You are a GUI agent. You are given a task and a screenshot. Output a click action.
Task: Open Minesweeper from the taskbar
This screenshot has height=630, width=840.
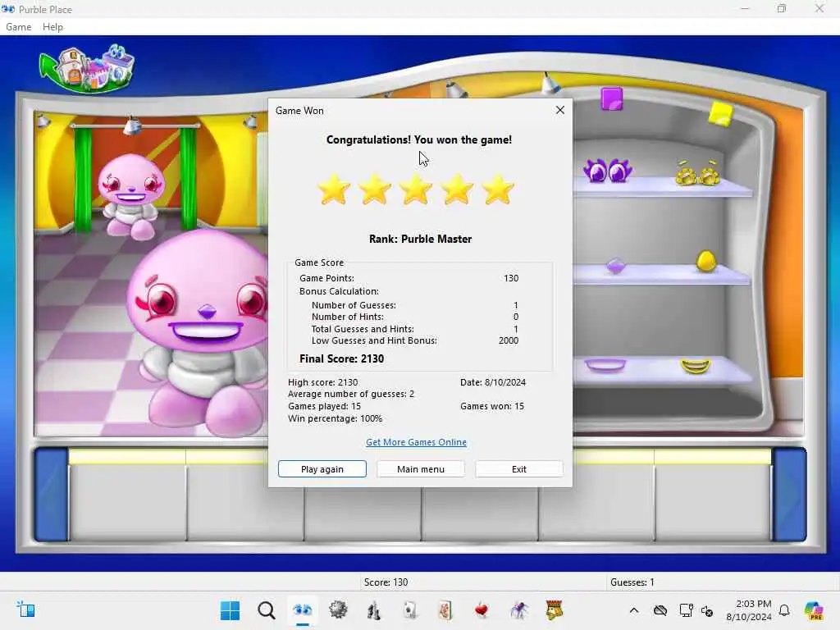coord(338,610)
